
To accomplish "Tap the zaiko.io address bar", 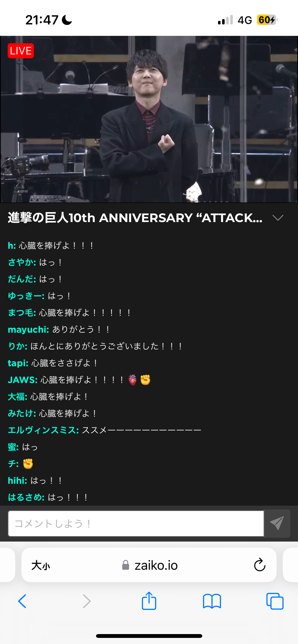I will point(149,565).
